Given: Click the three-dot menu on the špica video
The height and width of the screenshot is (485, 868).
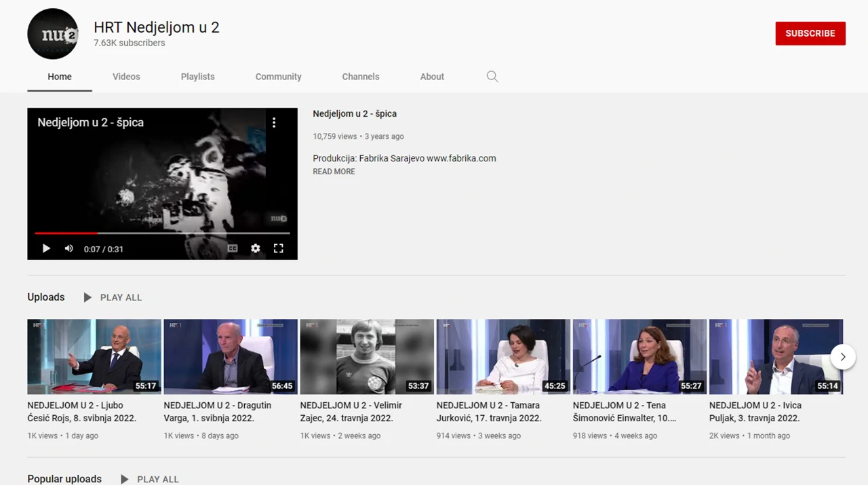Looking at the screenshot, I should (274, 123).
